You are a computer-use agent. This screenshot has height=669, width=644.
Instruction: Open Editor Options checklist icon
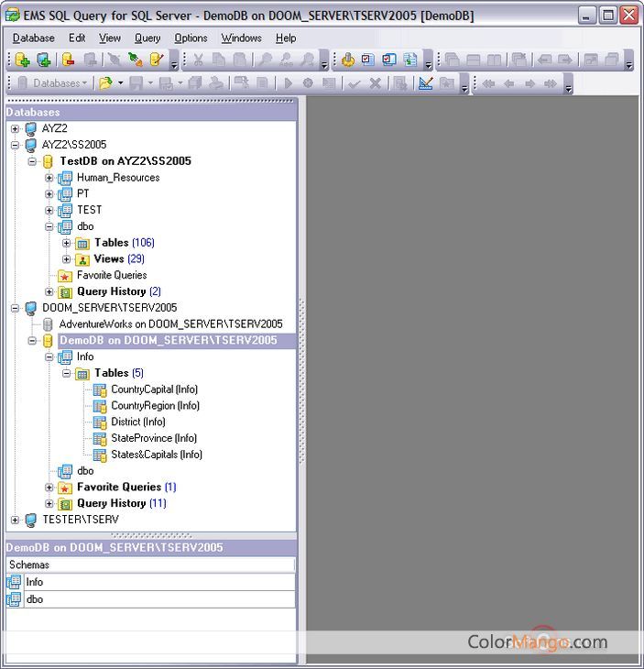point(367,60)
